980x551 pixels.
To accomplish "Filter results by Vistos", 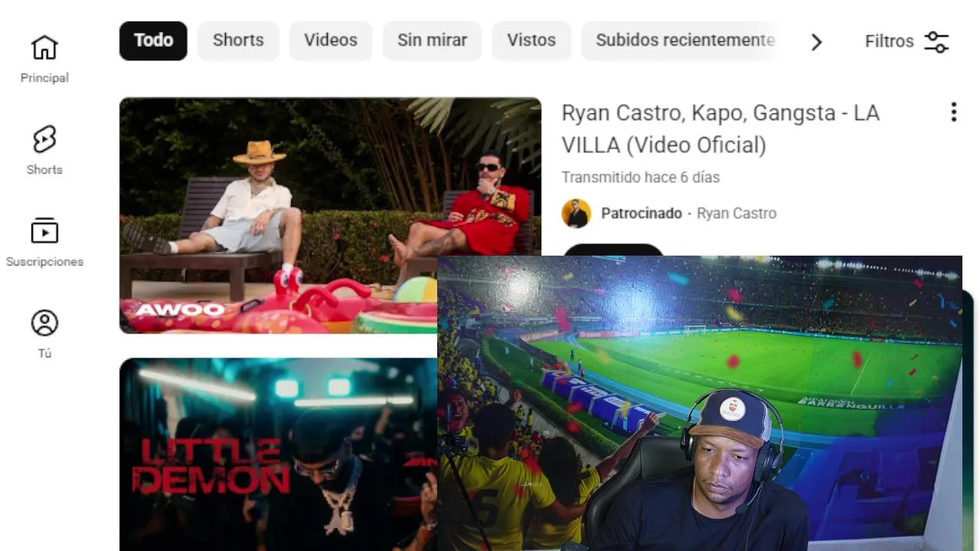I will [531, 41].
